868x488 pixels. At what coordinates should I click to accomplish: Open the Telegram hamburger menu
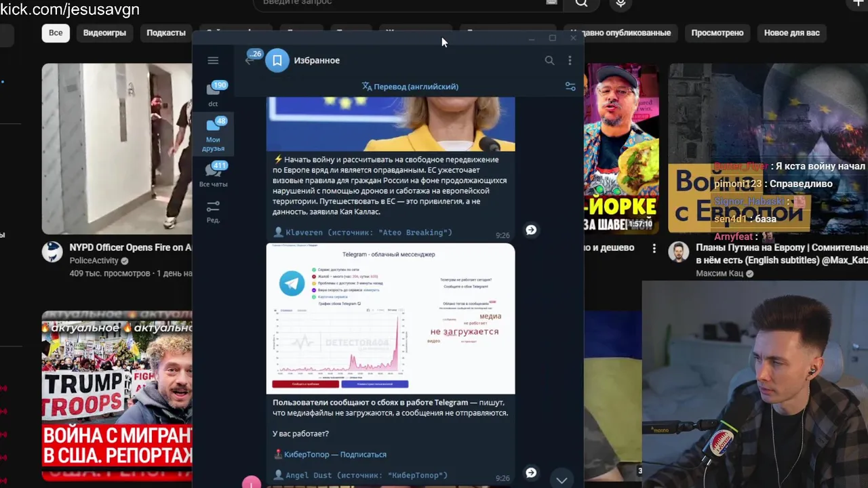point(213,60)
